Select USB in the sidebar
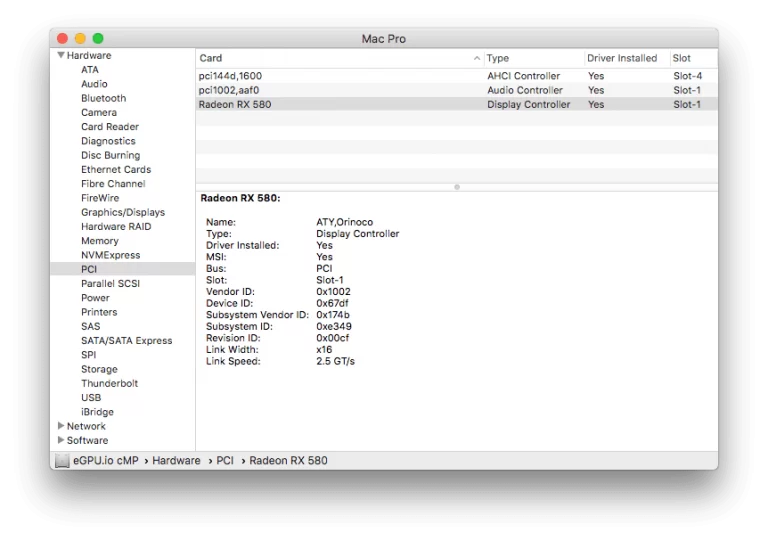This screenshot has height=541, width=768. click(91, 398)
